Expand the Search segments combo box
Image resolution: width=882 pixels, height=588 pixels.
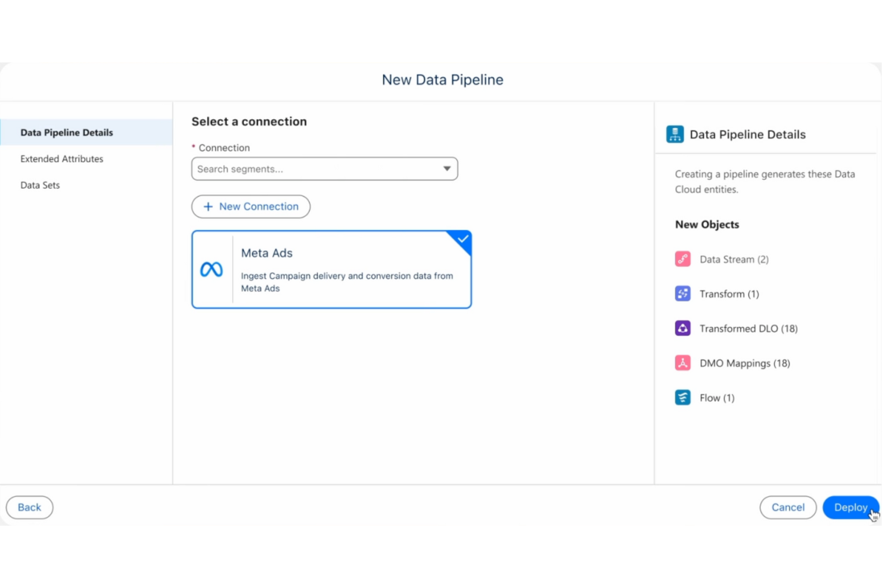coord(446,169)
